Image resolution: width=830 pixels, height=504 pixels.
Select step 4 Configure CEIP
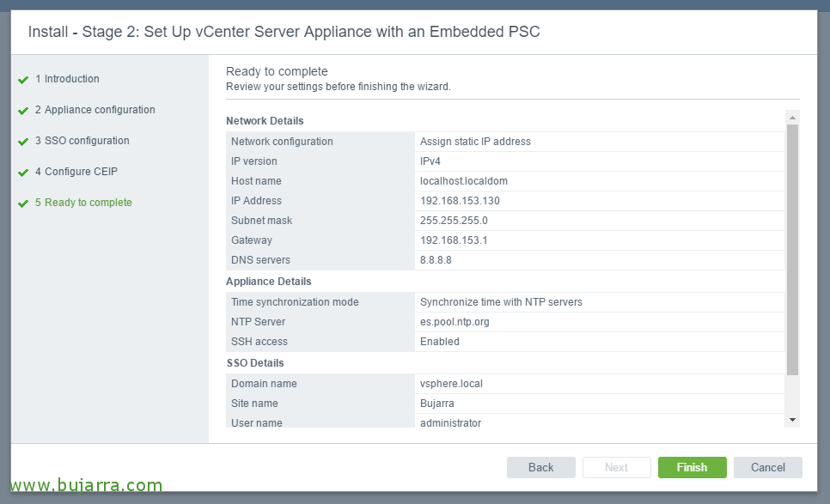[76, 172]
